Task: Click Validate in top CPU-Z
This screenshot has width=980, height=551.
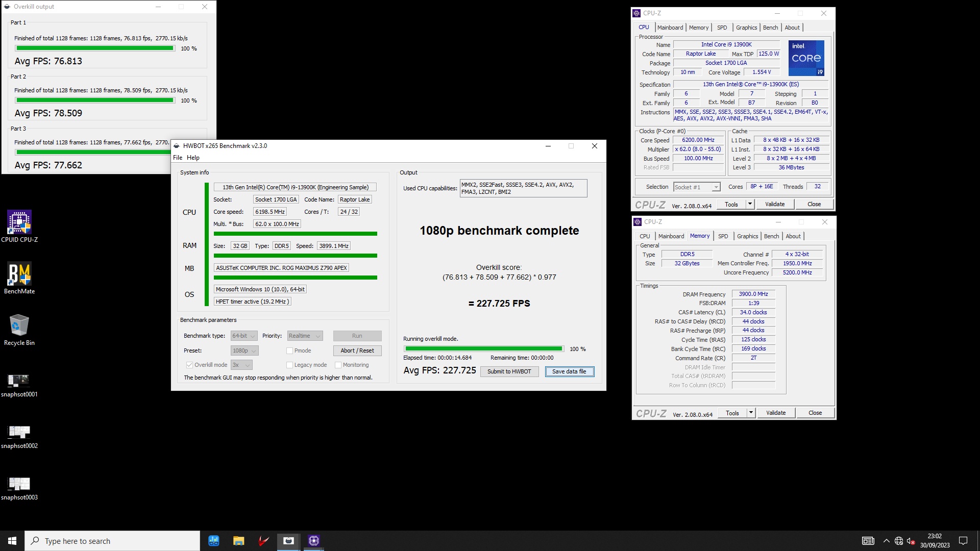Action: tap(775, 204)
